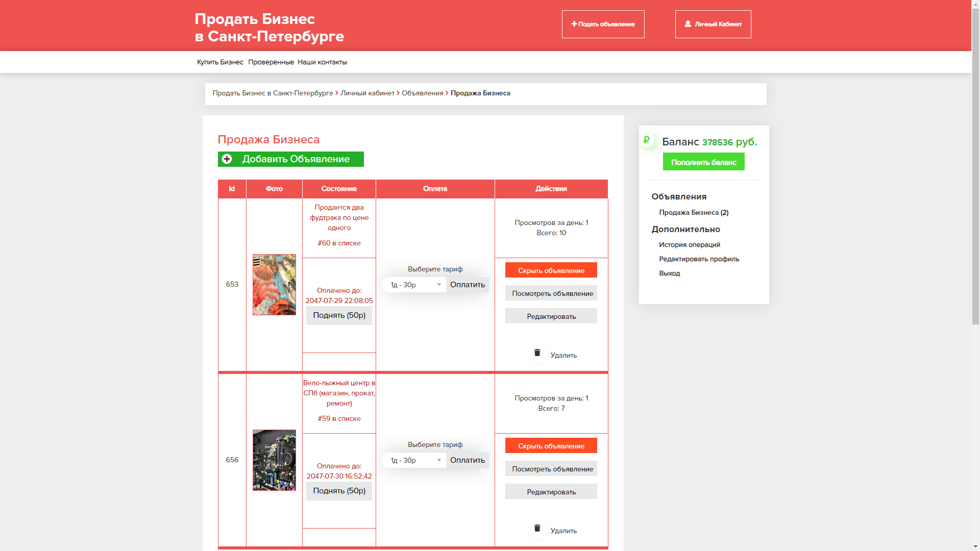Click trash icon for listing 653
Viewport: 980px width, 551px height.
tap(537, 353)
